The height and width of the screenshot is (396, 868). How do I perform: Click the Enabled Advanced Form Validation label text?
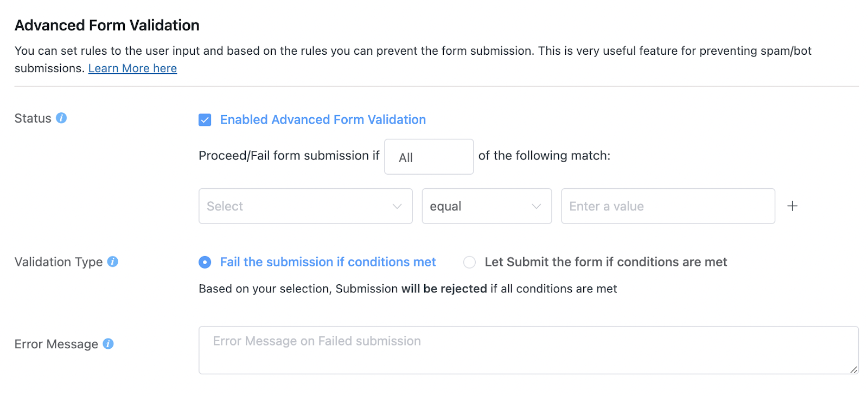click(x=323, y=120)
